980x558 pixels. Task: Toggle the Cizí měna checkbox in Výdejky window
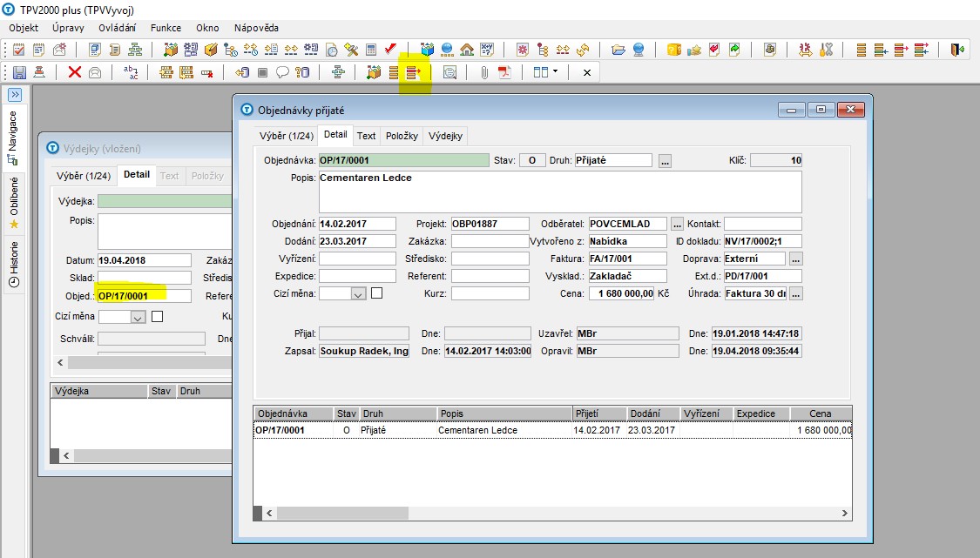coord(158,317)
